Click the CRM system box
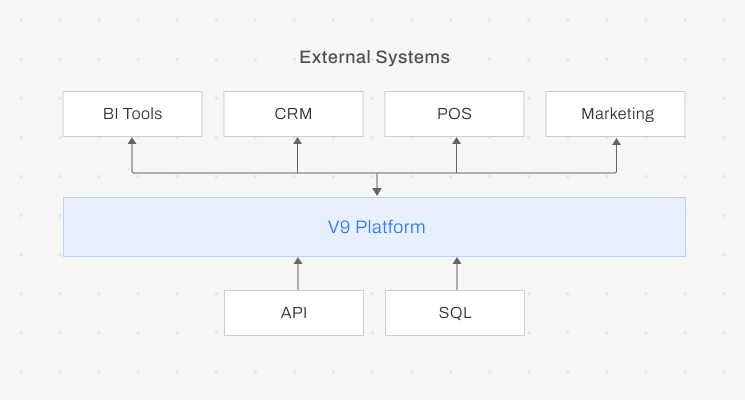 (293, 114)
